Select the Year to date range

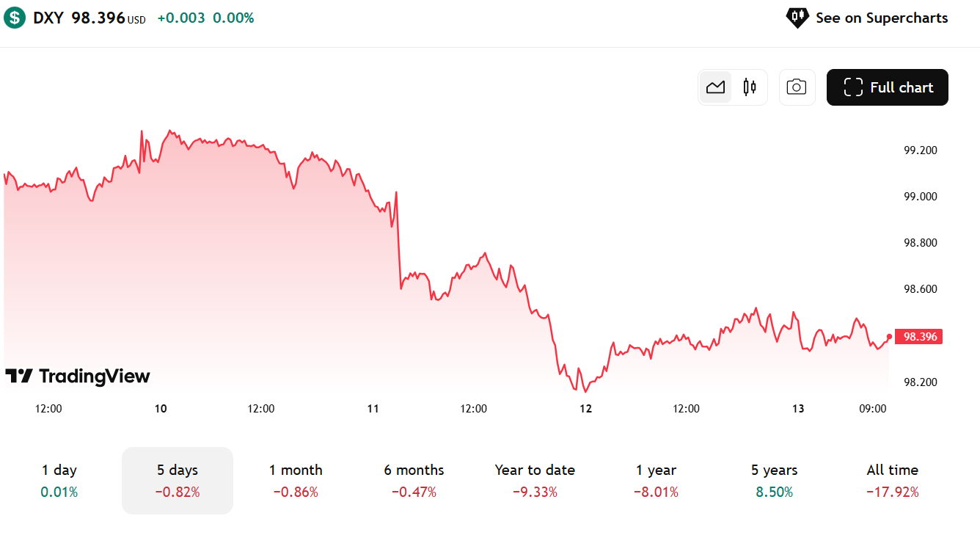[x=535, y=480]
